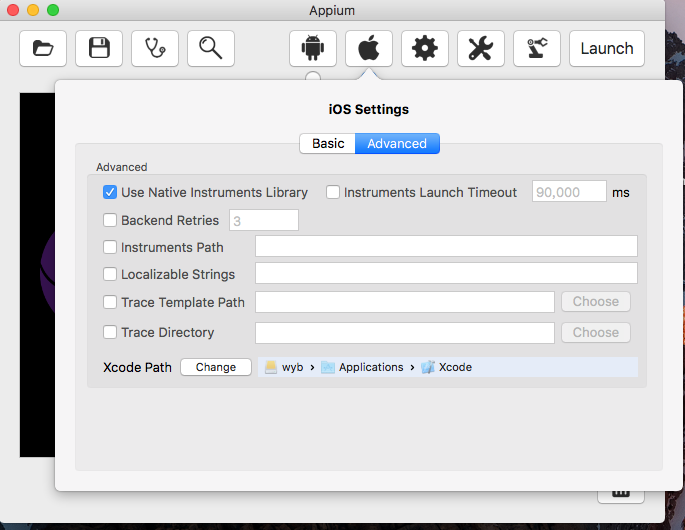Tick the Instruments Path checkbox
Image resolution: width=685 pixels, height=530 pixels.
[x=110, y=247]
